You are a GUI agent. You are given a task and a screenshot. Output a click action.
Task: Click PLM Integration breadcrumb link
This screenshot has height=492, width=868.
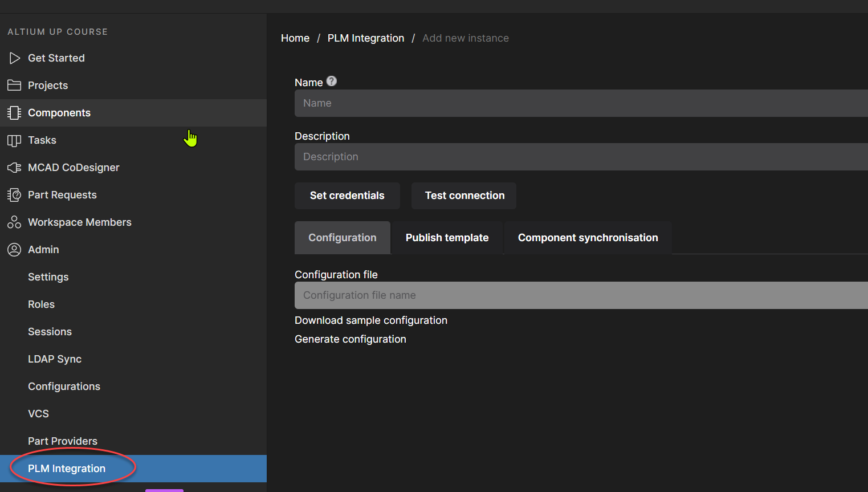click(x=366, y=38)
